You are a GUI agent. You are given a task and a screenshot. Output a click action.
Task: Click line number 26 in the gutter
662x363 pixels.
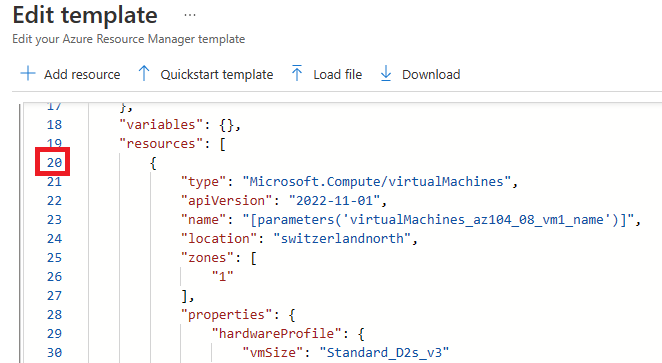click(x=54, y=276)
